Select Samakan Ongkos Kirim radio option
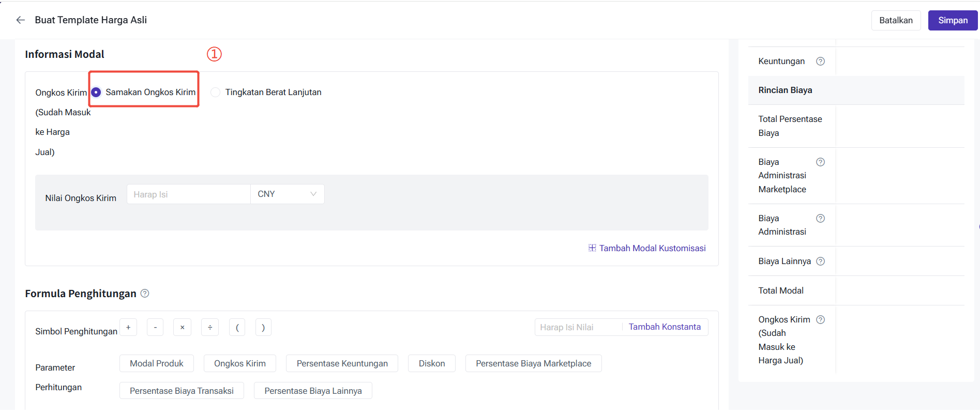Viewport: 980px width, 415px height. 96,93
